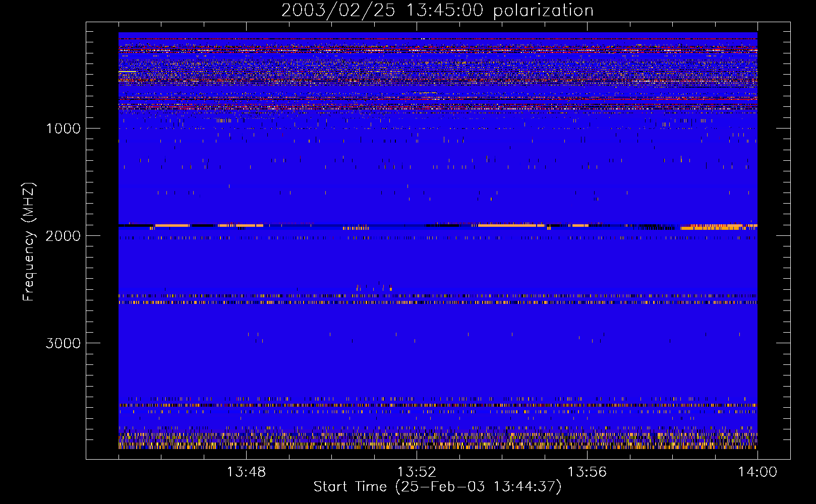Viewport: 816px width, 504px height.
Task: Click the 'Frequency (MHZ)' axis title
Action: pyautogui.click(x=29, y=241)
